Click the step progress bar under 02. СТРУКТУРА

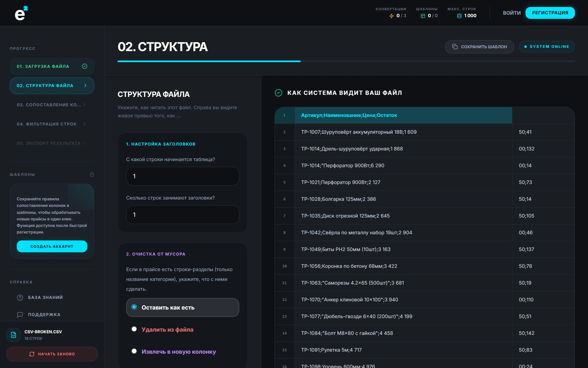click(346, 61)
